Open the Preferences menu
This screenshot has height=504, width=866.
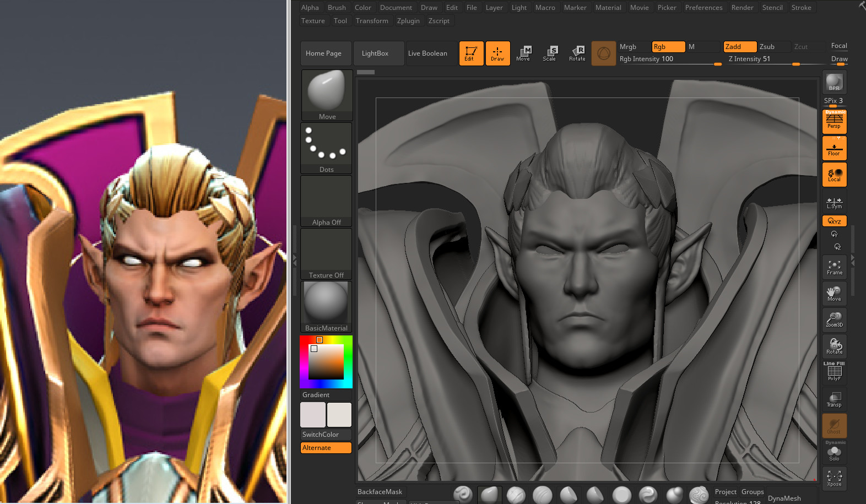click(703, 8)
